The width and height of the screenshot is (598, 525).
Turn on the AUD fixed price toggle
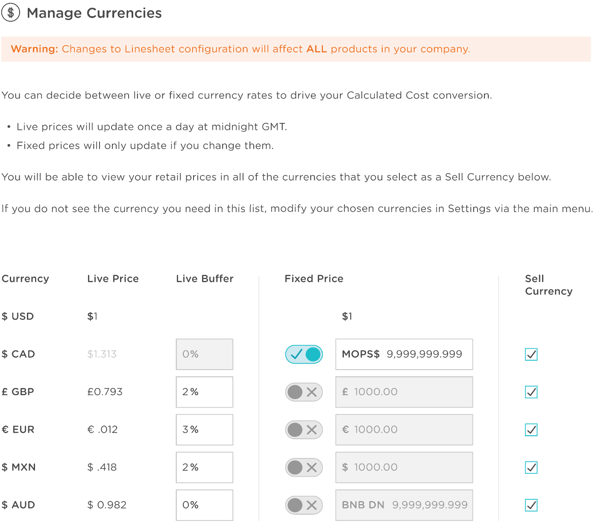click(x=304, y=505)
